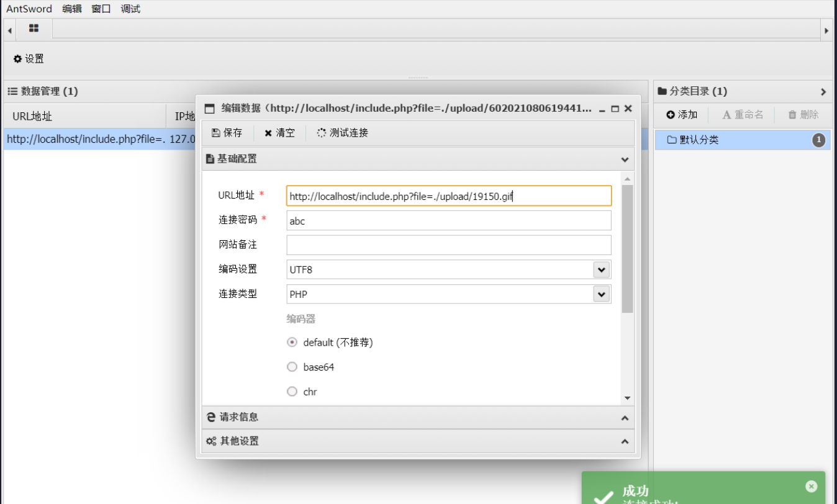
Task: Click the dialog's vertical scrollbar thumb
Action: [x=627, y=248]
